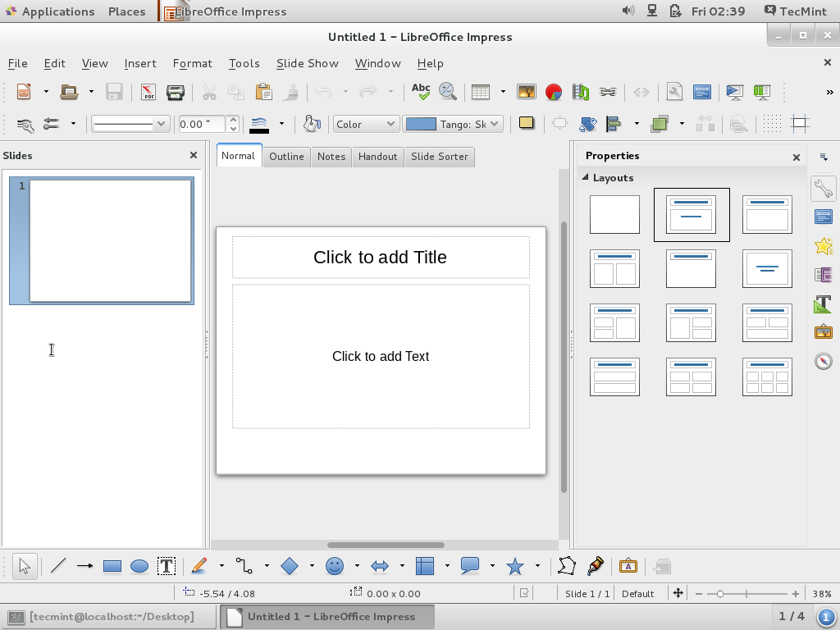
Task: Click the TecMint user menu
Action: click(794, 11)
